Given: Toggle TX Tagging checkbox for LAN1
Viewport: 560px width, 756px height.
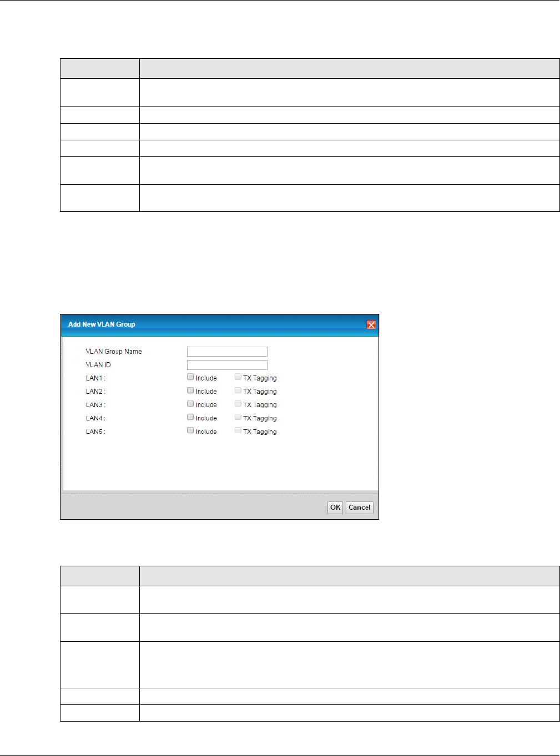Looking at the screenshot, I should tap(238, 377).
